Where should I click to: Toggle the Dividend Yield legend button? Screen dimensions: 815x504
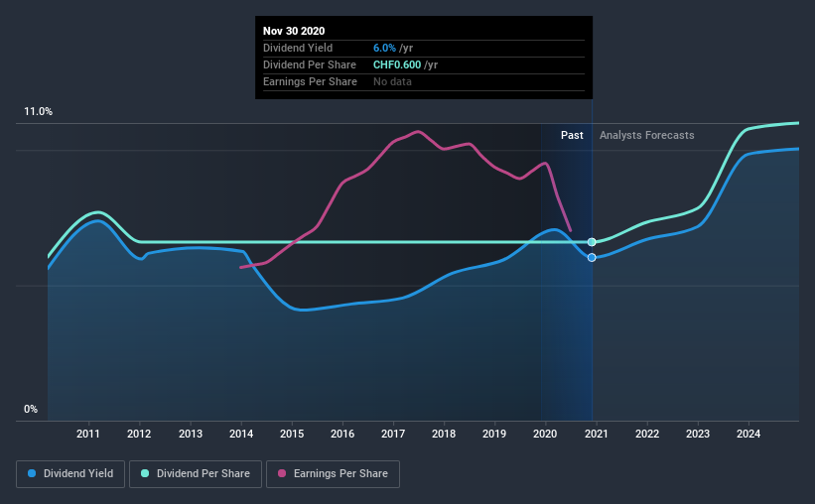point(70,474)
